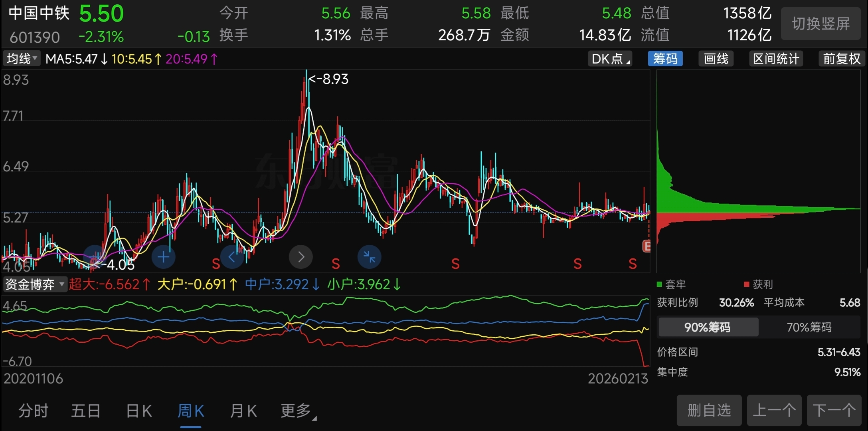Click the 4.05 low price marker
Image resolution: width=868 pixels, height=431 pixels.
[x=114, y=264]
